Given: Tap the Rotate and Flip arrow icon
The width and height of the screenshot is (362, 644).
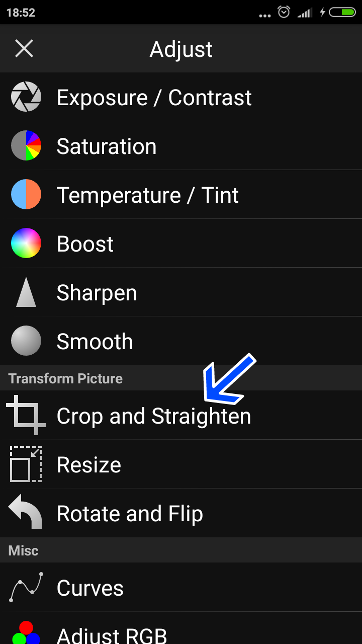Looking at the screenshot, I should pos(26,512).
